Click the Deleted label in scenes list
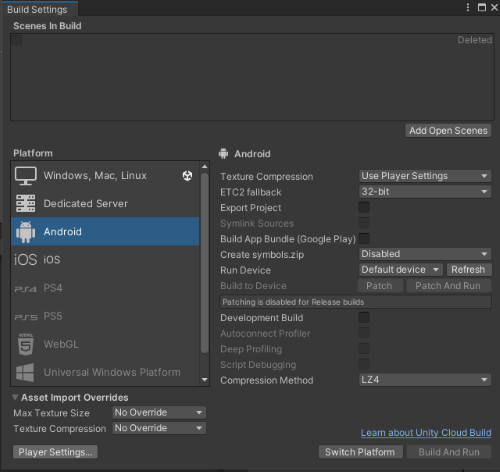This screenshot has height=472, width=500. tap(475, 40)
